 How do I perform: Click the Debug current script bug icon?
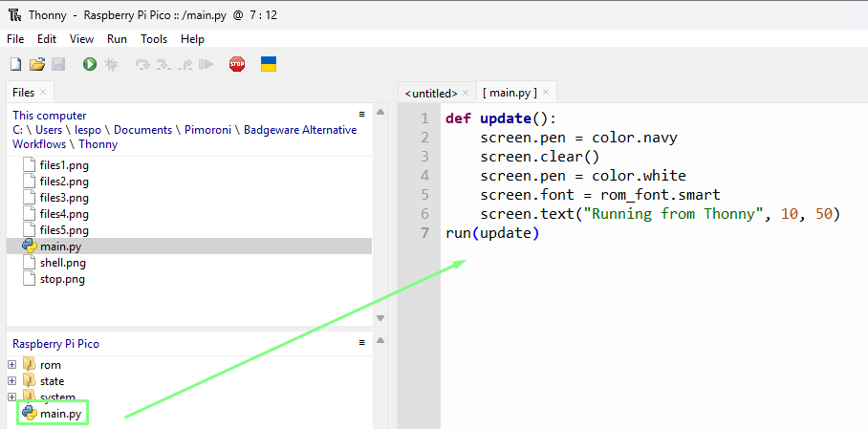pyautogui.click(x=111, y=64)
